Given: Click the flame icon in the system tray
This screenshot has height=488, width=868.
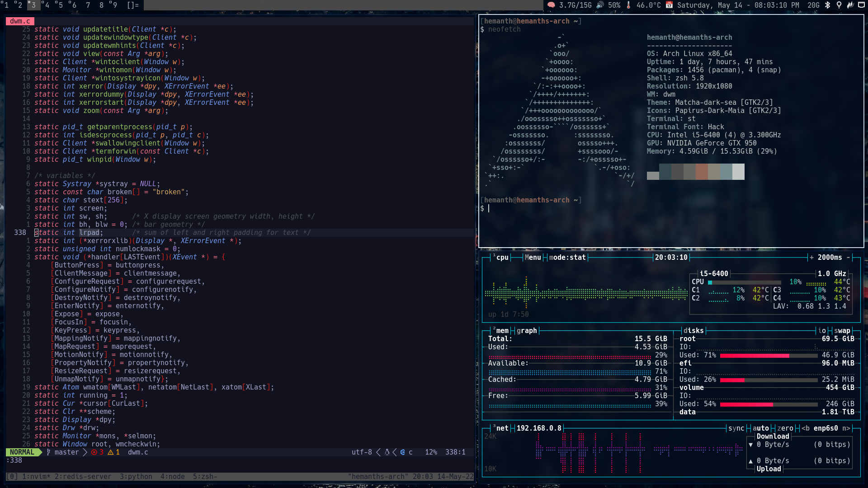Looking at the screenshot, I should (x=850, y=5).
